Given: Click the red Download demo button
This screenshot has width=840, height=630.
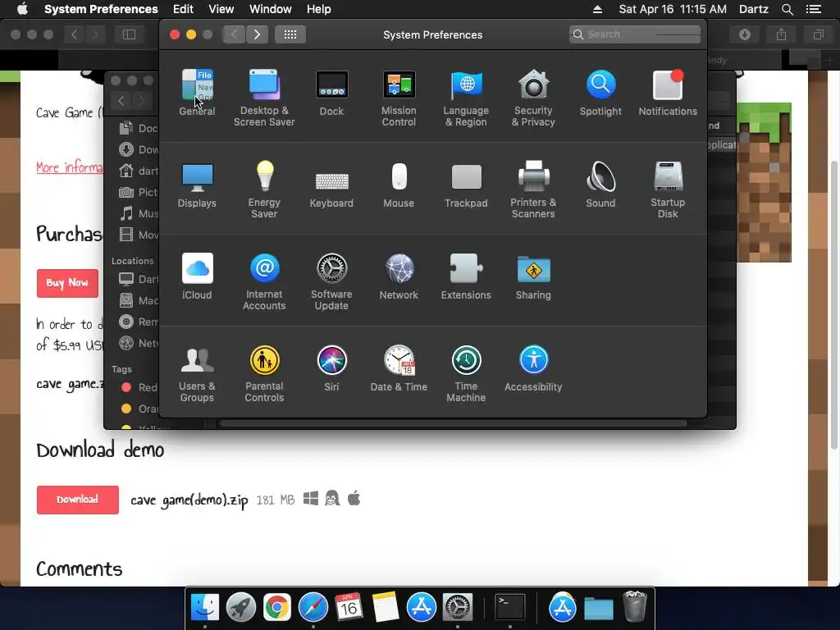Looking at the screenshot, I should coord(78,500).
